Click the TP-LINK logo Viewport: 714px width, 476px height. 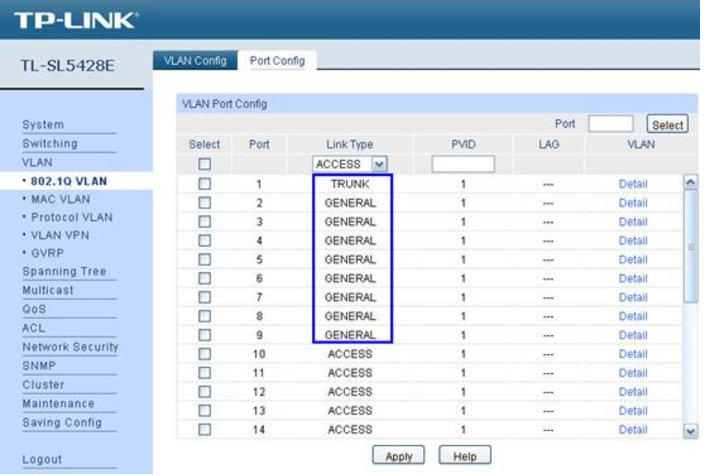click(75, 19)
